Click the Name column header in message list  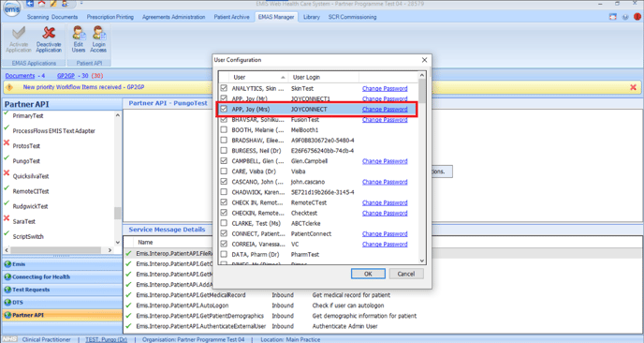pyautogui.click(x=145, y=242)
